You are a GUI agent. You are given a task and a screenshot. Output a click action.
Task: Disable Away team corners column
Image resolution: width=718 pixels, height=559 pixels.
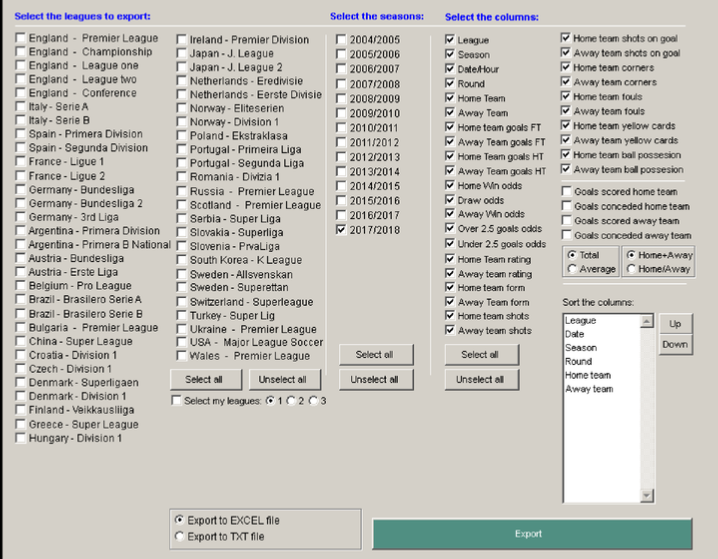(566, 81)
